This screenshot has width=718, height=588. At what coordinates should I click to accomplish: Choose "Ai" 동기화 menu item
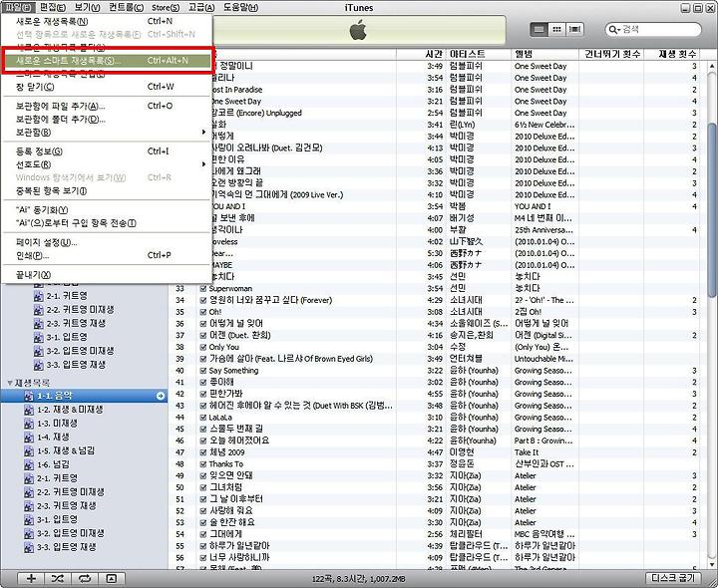107,210
